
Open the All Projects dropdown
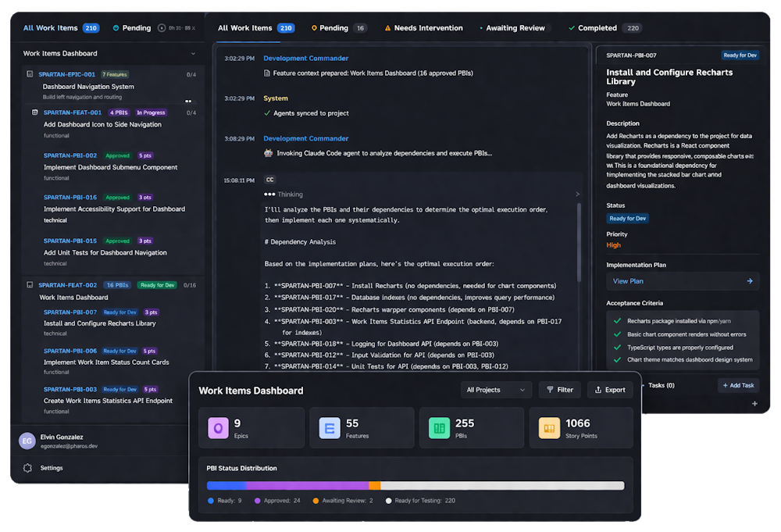coord(496,389)
